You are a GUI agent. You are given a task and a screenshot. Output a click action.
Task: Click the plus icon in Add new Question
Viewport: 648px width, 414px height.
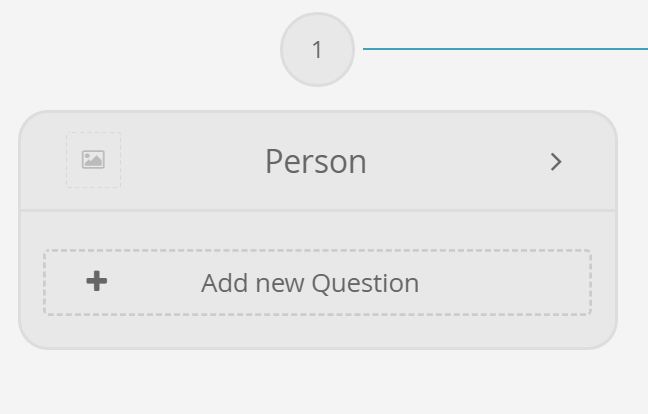pyautogui.click(x=97, y=281)
